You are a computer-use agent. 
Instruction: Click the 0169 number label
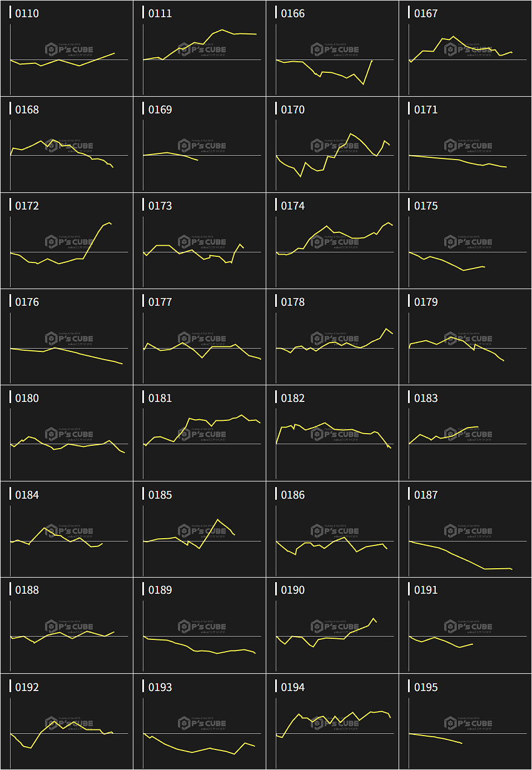pyautogui.click(x=160, y=110)
